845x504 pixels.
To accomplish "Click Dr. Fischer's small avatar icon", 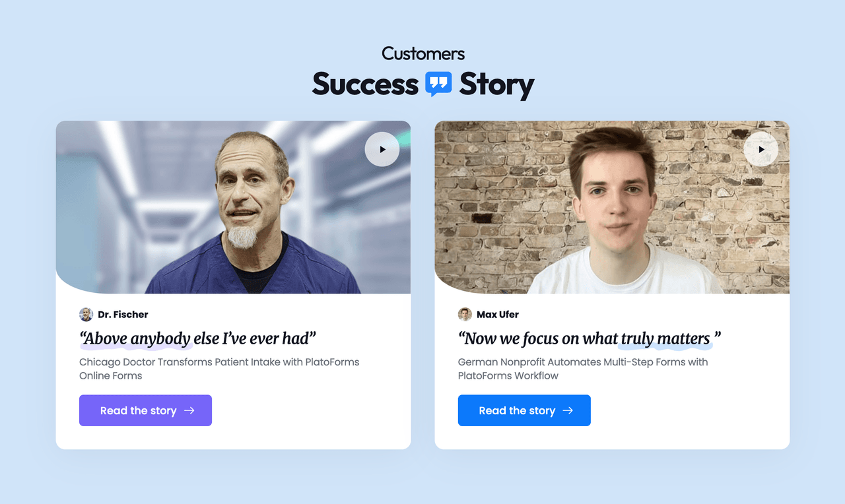I will tap(86, 315).
